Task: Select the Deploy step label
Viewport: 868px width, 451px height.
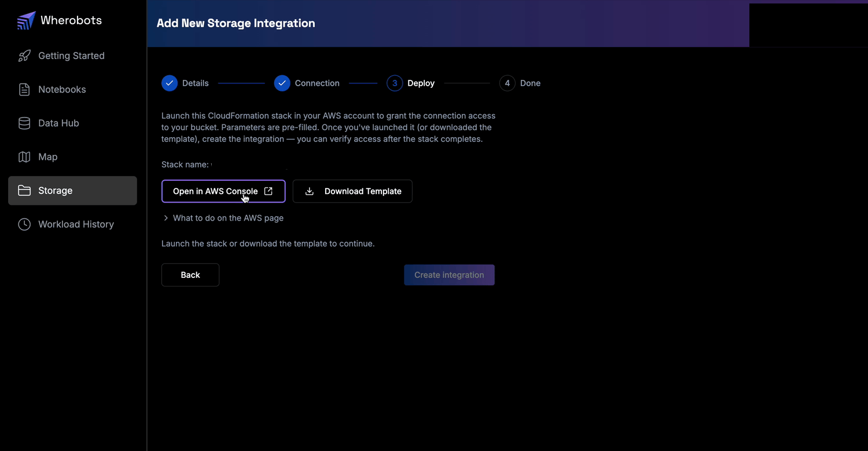Action: point(421,83)
